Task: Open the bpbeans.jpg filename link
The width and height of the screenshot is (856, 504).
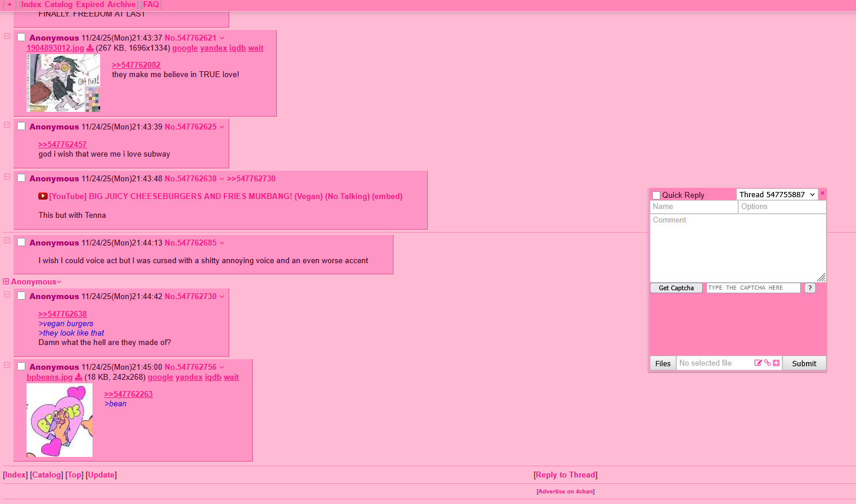Action: [x=49, y=377]
